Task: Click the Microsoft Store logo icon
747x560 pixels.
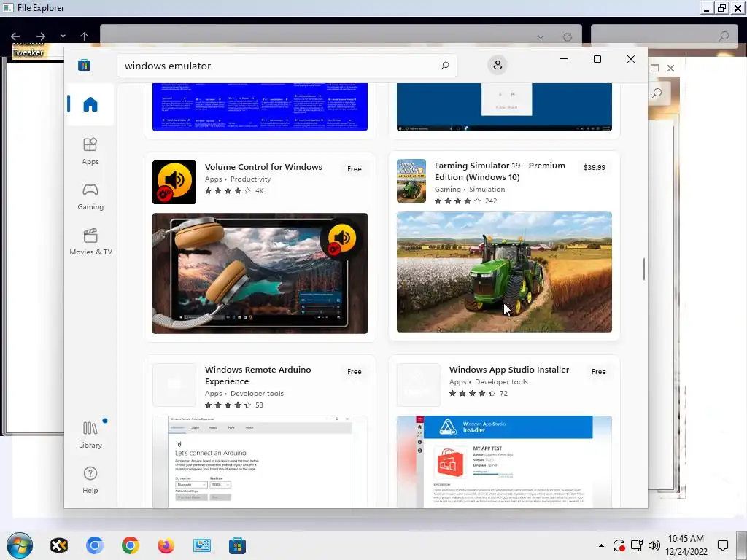Action: tap(85, 65)
